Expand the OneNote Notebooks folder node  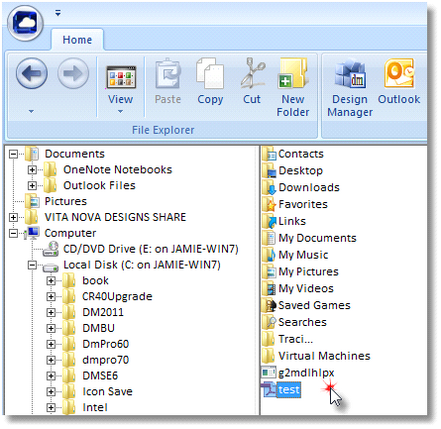[x=32, y=170]
